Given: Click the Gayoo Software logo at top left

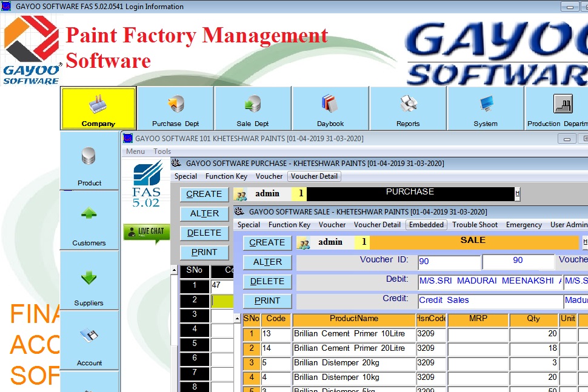Looking at the screenshot, I should [x=32, y=50].
